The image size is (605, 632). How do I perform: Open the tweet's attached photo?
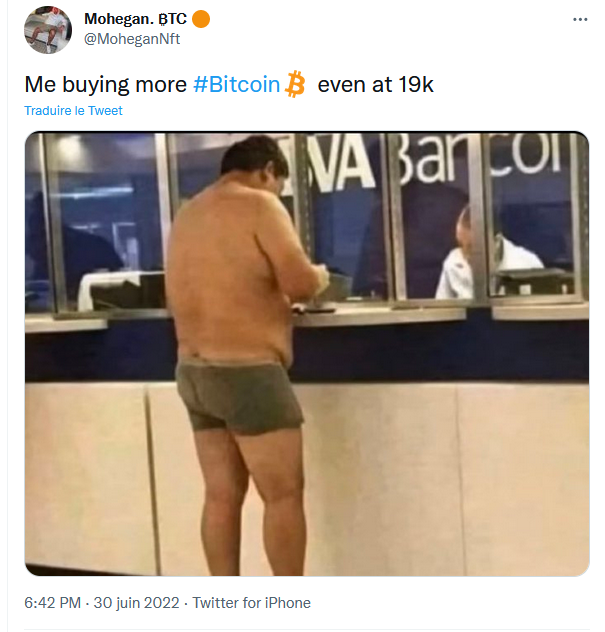(x=307, y=354)
